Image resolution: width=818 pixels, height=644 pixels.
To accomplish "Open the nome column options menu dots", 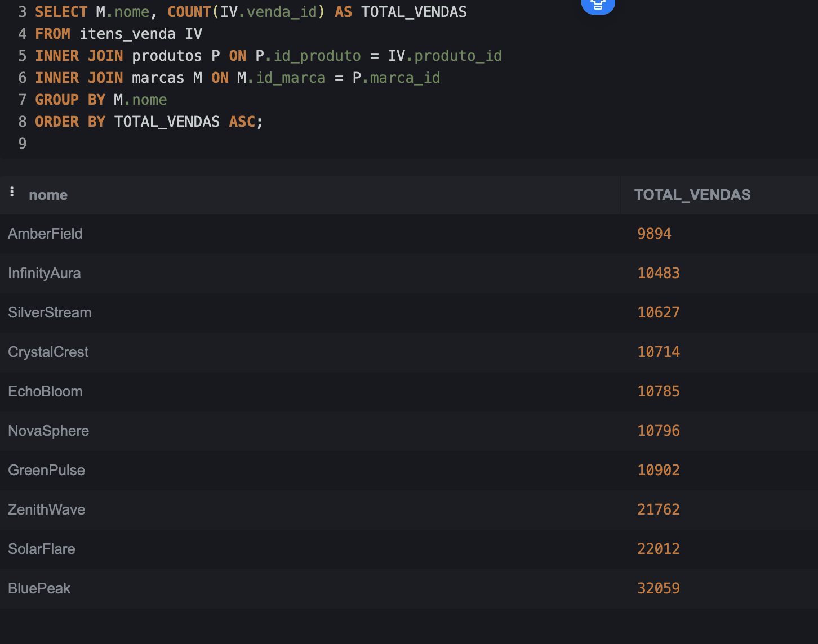I will pos(12,192).
